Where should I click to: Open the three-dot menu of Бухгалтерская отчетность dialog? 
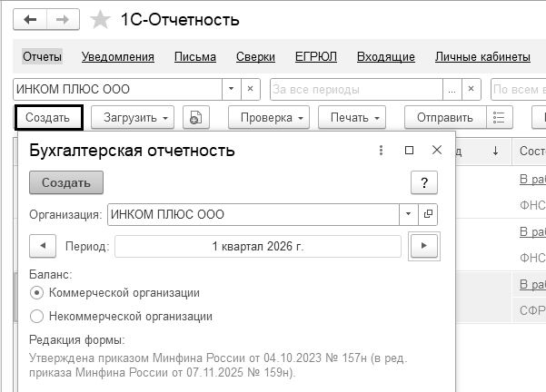pyautogui.click(x=381, y=151)
